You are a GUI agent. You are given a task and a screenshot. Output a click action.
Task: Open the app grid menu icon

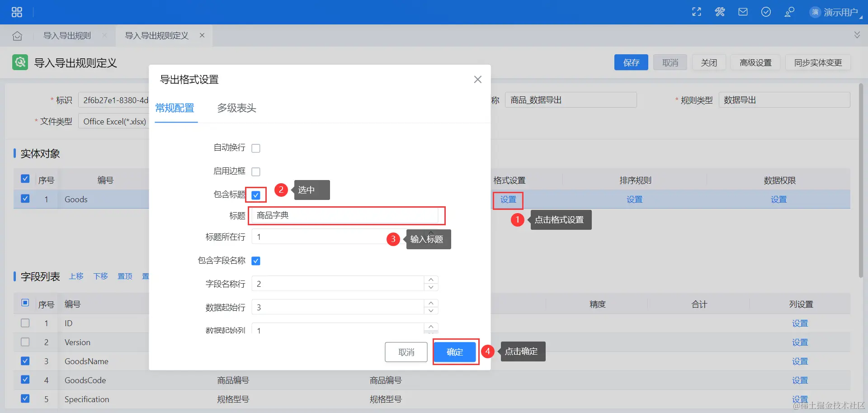click(17, 12)
